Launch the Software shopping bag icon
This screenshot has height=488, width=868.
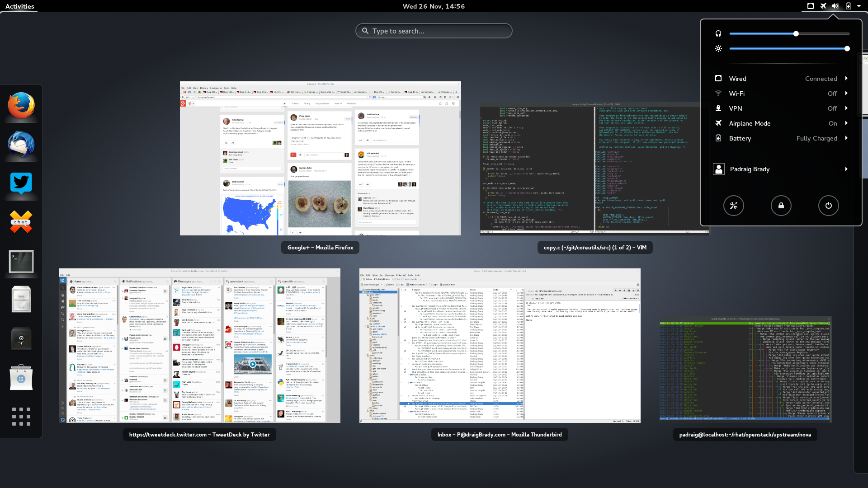pyautogui.click(x=21, y=377)
